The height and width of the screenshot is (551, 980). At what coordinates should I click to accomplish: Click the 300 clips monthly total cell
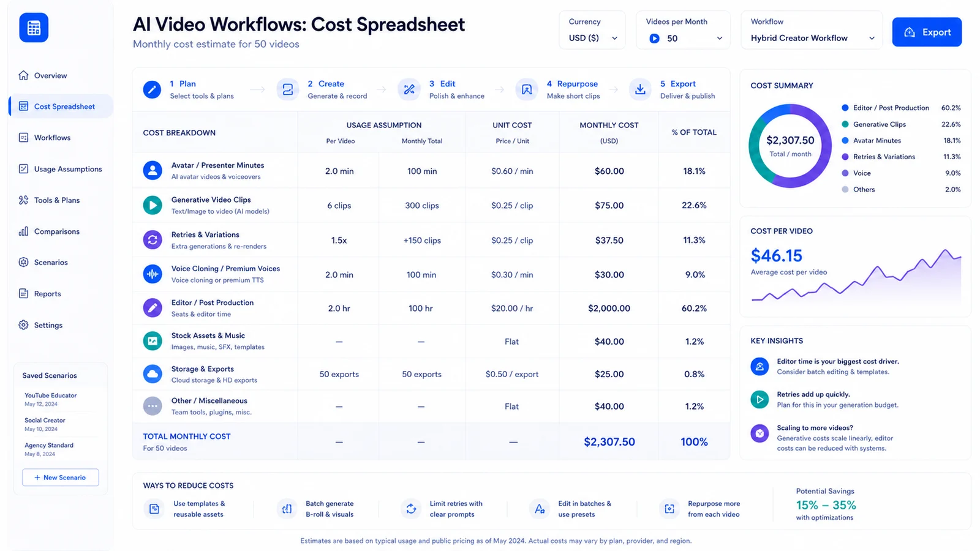click(x=422, y=206)
